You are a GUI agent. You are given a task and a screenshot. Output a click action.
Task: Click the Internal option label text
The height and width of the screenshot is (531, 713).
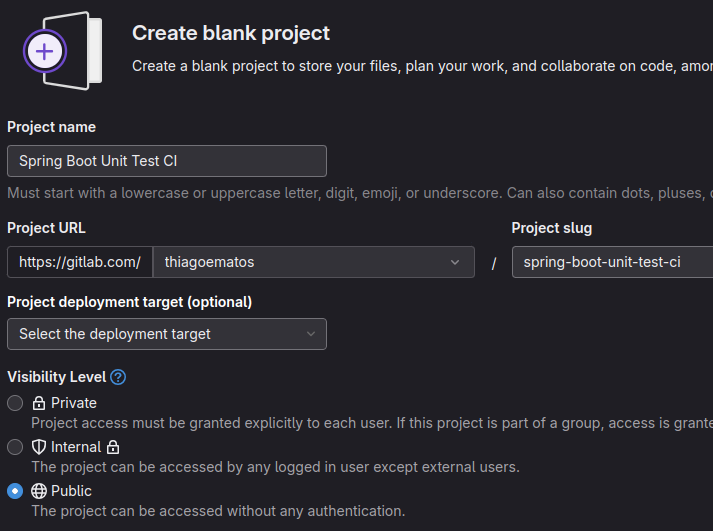76,447
